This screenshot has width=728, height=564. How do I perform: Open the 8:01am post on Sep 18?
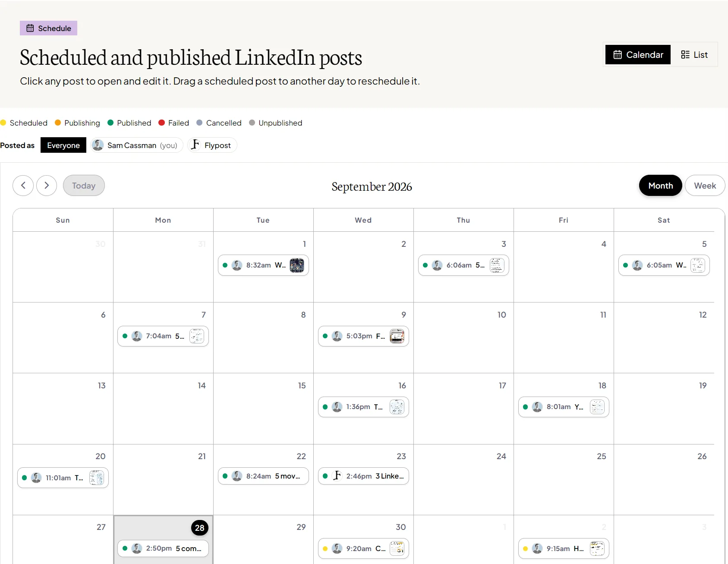[564, 407]
